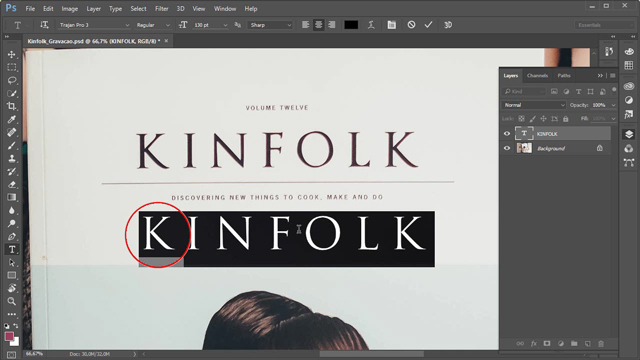
Task: Select the Dodge tool
Action: point(11,224)
